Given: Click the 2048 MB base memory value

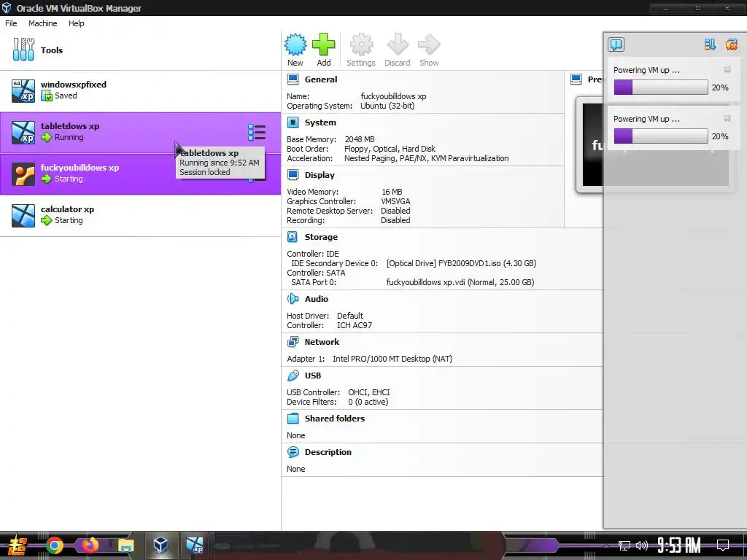Looking at the screenshot, I should click(360, 139).
